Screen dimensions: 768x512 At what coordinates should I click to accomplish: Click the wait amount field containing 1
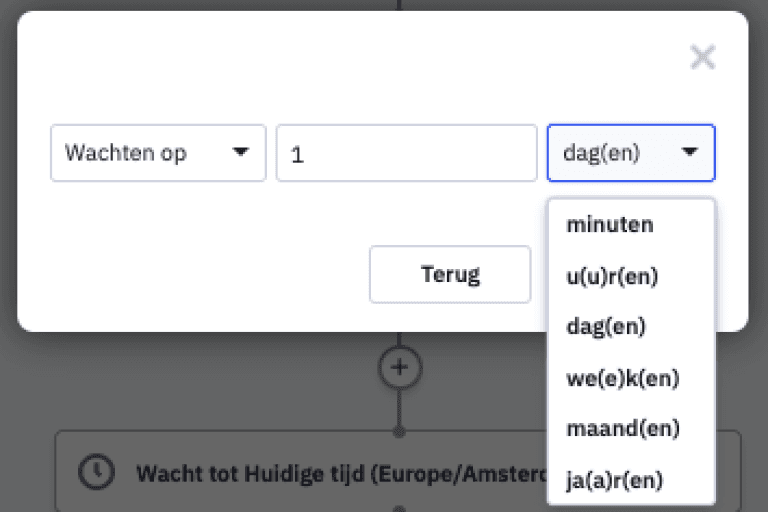pyautogui.click(x=406, y=153)
